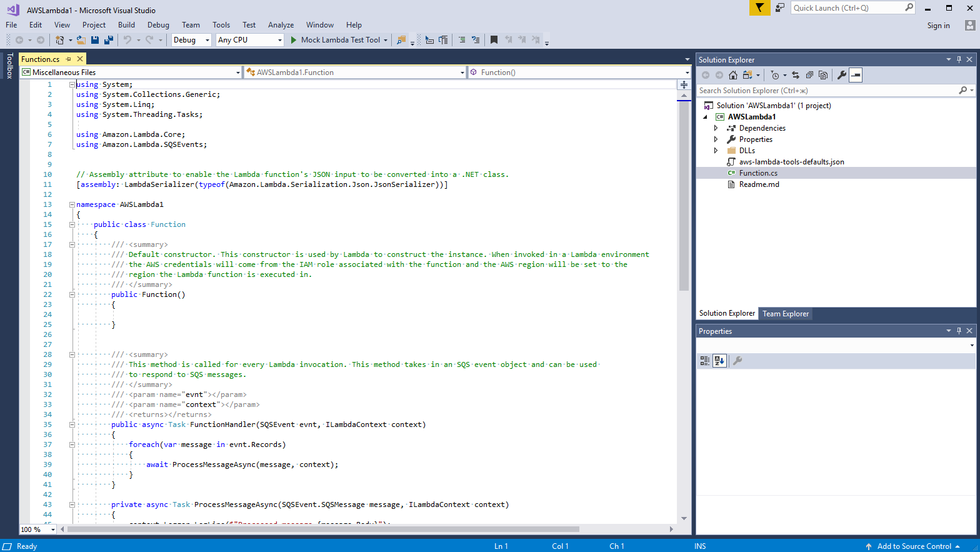This screenshot has height=552, width=980.
Task: Click the New Project toolbar icon
Action: click(59, 40)
